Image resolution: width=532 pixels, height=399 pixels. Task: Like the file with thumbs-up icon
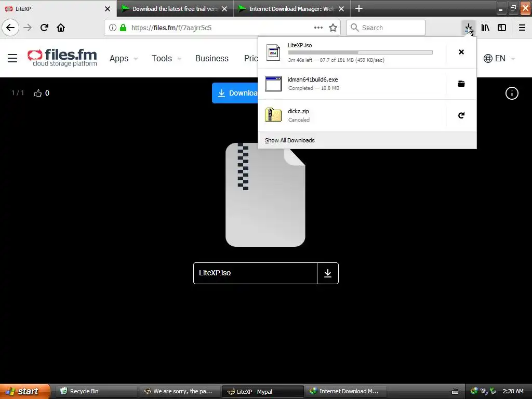point(37,93)
